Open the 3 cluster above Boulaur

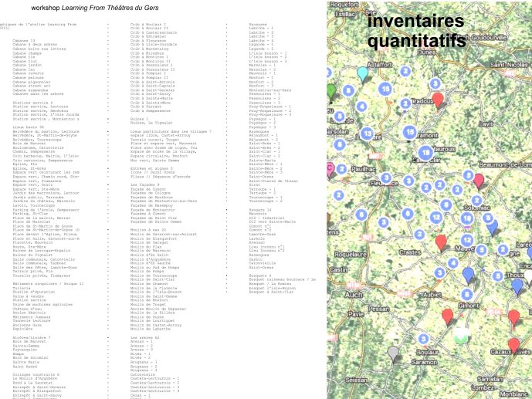[x=423, y=339]
